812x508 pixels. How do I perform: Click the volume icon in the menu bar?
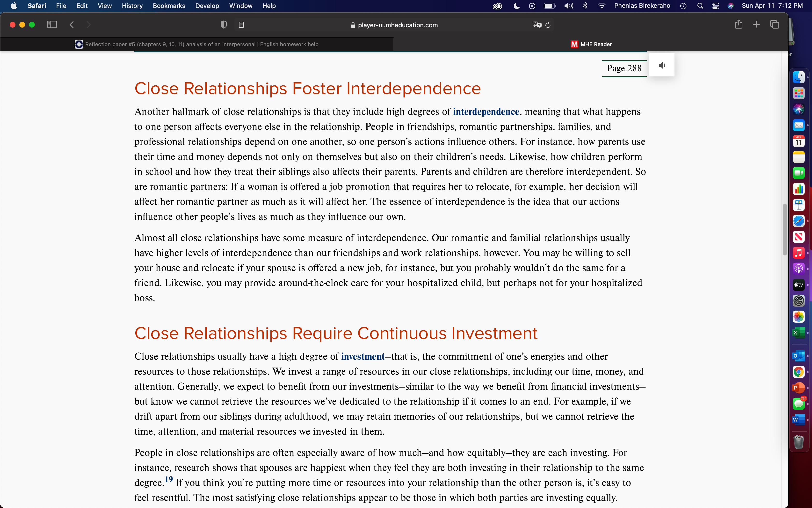point(569,6)
